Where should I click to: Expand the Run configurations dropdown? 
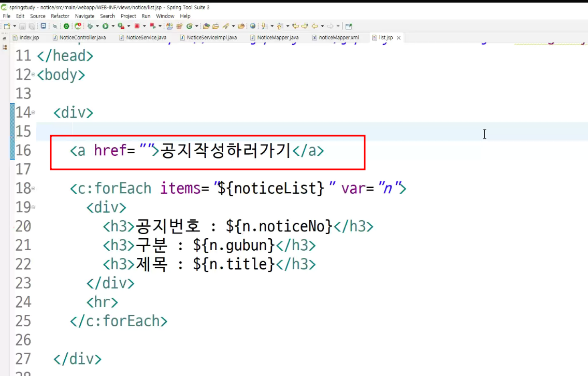tap(113, 26)
